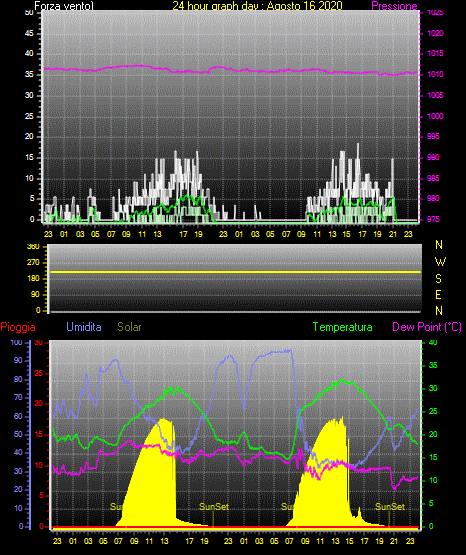
Task: Click the wind direction axis value 90
Action: tap(35, 294)
